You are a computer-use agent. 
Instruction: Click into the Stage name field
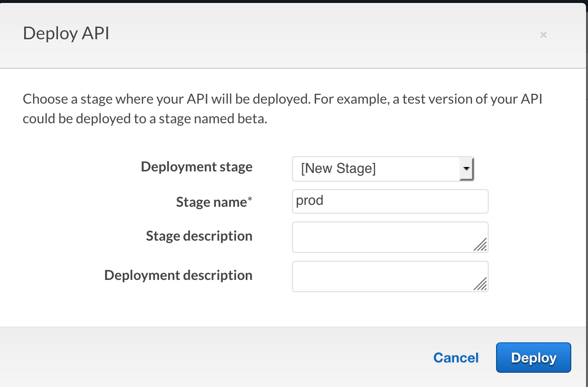pyautogui.click(x=390, y=201)
